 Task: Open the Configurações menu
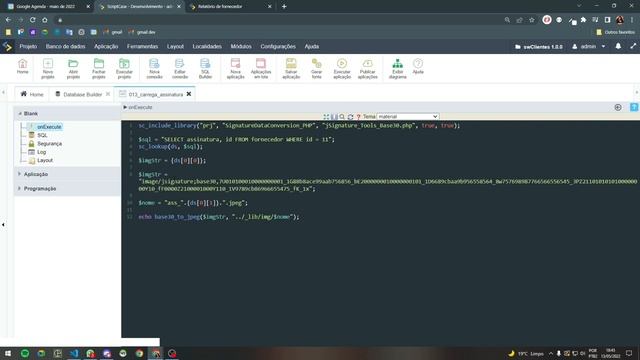click(x=278, y=47)
